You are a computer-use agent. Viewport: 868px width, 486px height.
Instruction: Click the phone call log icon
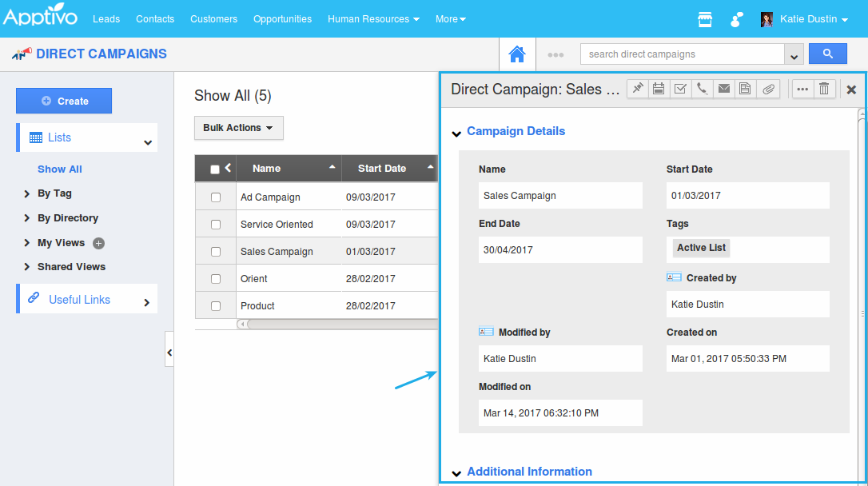(702, 89)
